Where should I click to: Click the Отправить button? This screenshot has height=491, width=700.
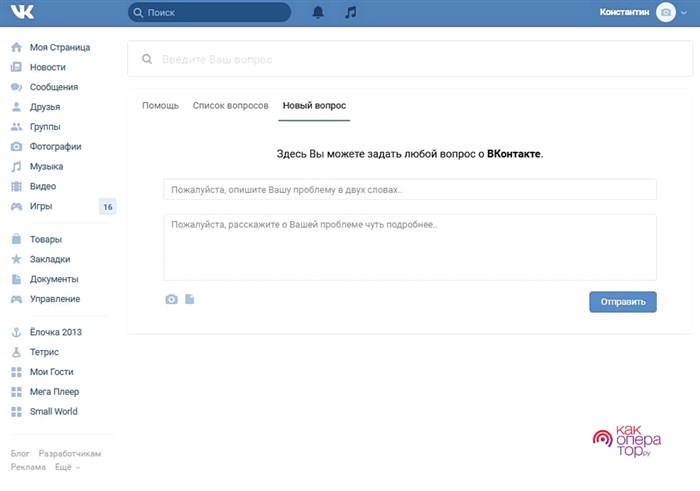[x=623, y=302]
